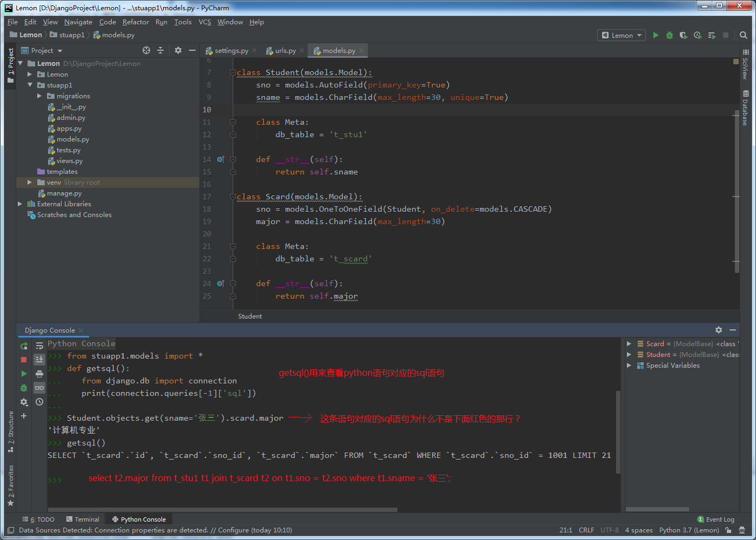Run Lemon with coverage
Viewport: 756px width, 540px height.
pyautogui.click(x=684, y=35)
